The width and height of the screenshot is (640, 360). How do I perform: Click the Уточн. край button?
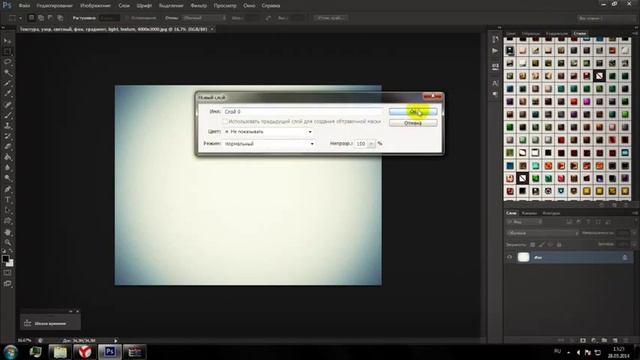coord(331,18)
